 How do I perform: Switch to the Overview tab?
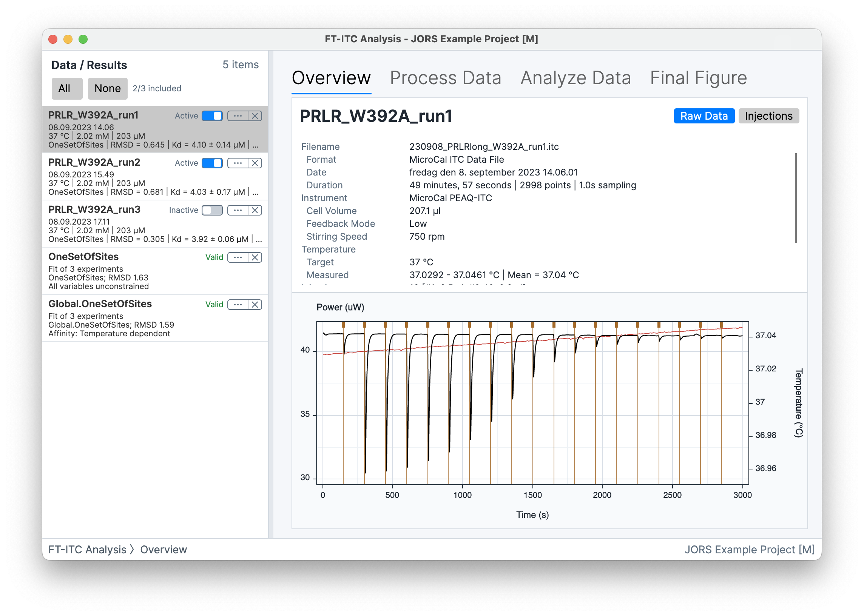[331, 78]
